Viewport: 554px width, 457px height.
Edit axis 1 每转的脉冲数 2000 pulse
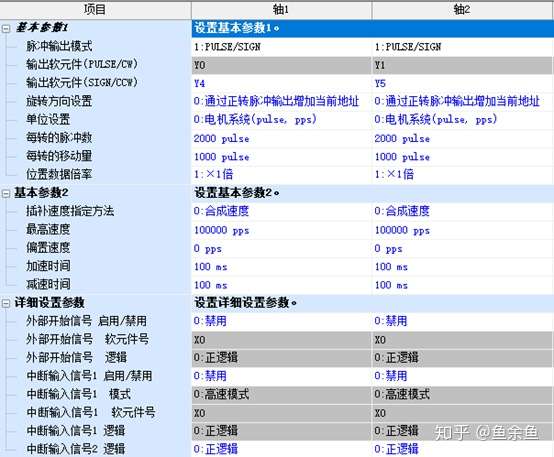pos(281,139)
